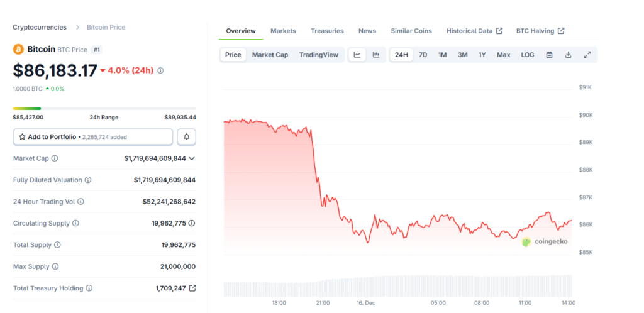Open Total Treasury Holding external link icon
644x313 pixels.
(192, 288)
